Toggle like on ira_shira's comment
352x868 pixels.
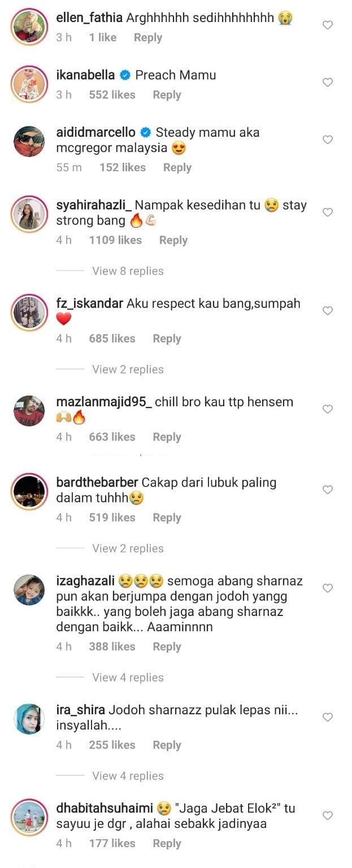pyautogui.click(x=327, y=717)
